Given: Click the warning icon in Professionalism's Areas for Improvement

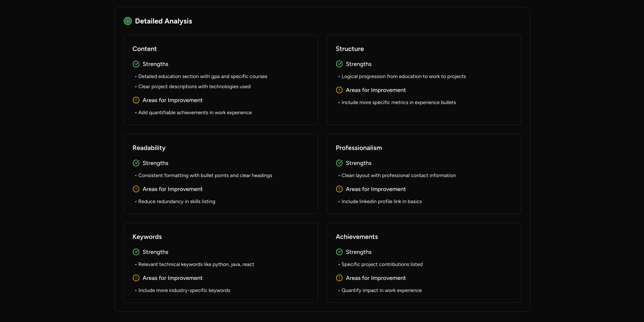Looking at the screenshot, I should pos(339,189).
